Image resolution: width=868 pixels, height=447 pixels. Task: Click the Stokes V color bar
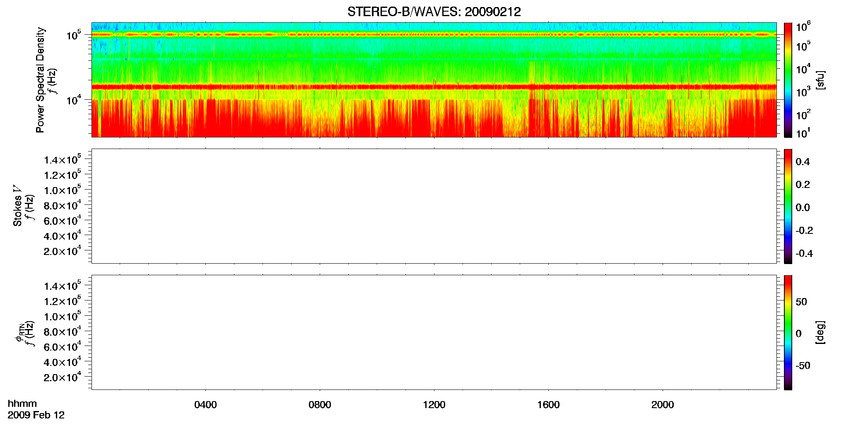[788, 206]
